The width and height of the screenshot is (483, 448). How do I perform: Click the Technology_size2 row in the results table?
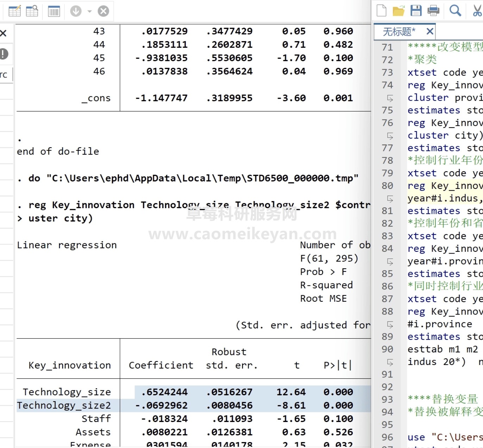[64, 405]
